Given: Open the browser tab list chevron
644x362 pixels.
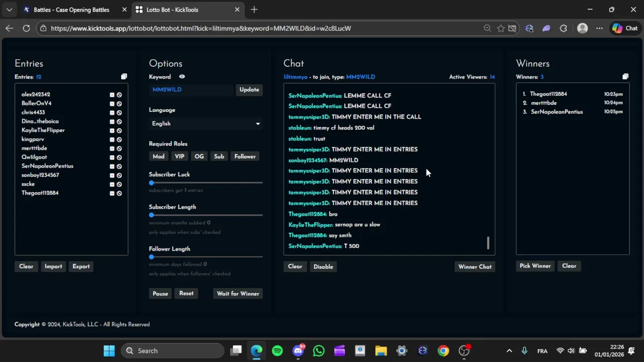Looking at the screenshot, I should click(x=9, y=10).
